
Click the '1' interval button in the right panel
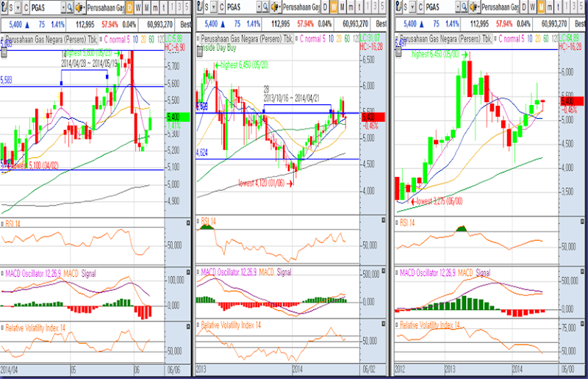[567, 7]
